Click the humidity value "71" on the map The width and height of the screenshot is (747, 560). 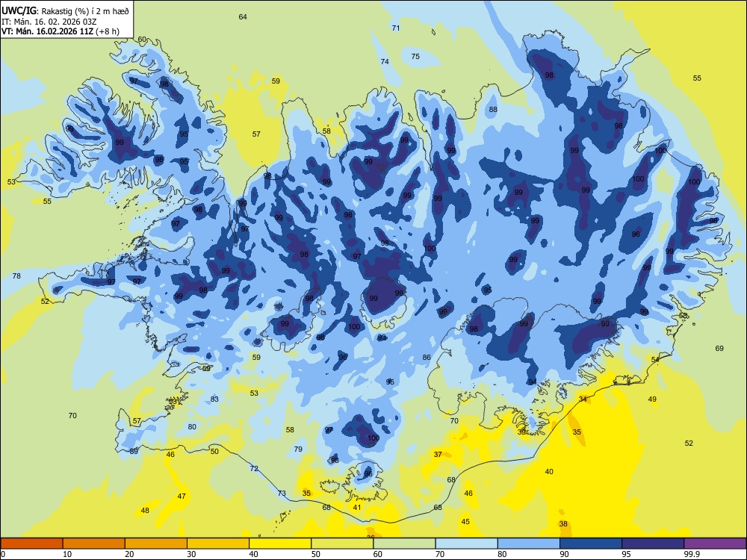(396, 28)
